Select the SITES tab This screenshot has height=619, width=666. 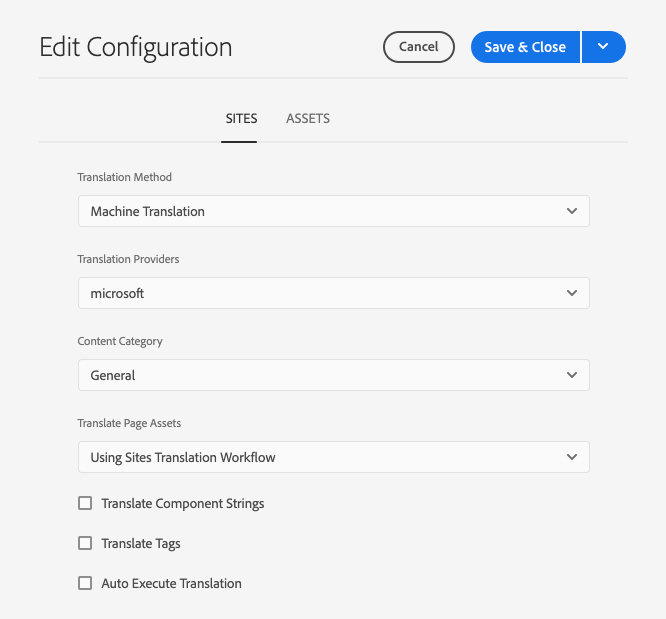241,118
